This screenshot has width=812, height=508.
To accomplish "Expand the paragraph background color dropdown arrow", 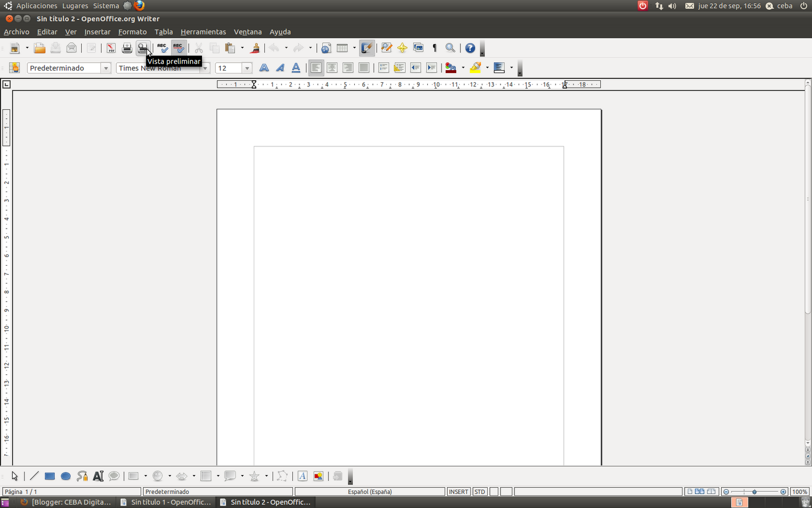I will click(512, 68).
